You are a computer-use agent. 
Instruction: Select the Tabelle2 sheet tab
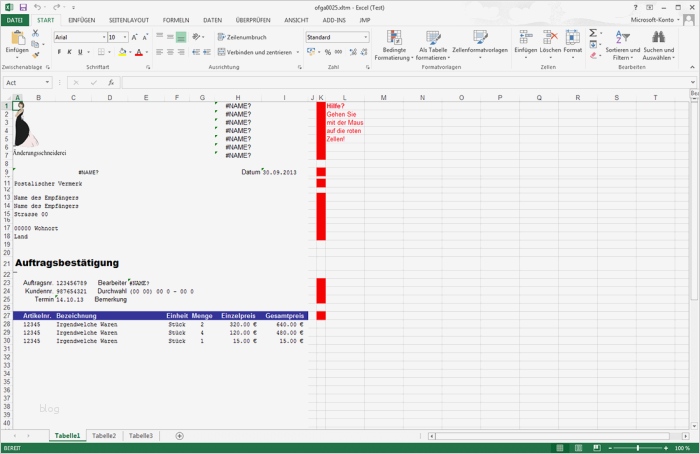[x=104, y=436]
